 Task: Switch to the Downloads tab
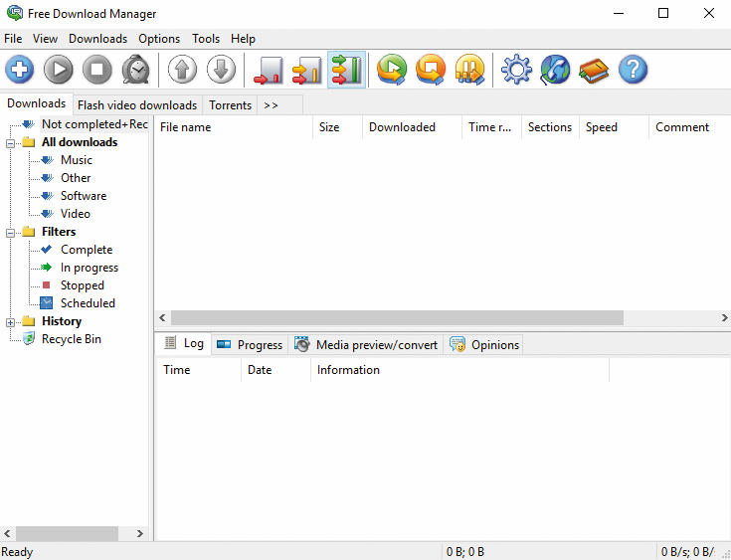point(37,103)
